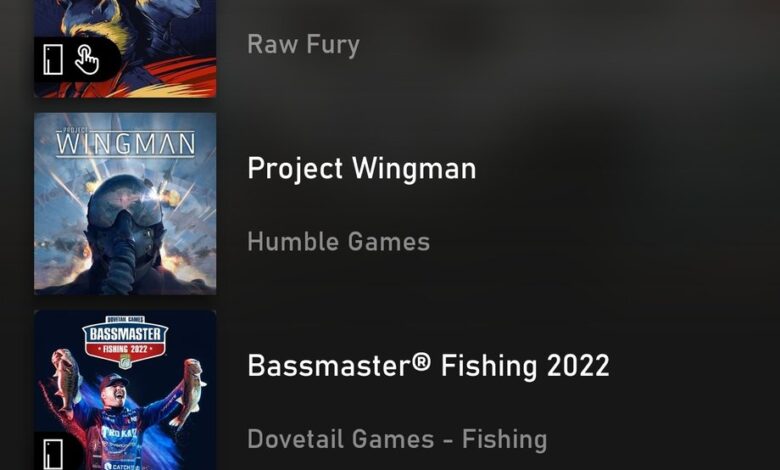The image size is (780, 470).
Task: Click the Raw Fury publisher label
Action: (303, 45)
